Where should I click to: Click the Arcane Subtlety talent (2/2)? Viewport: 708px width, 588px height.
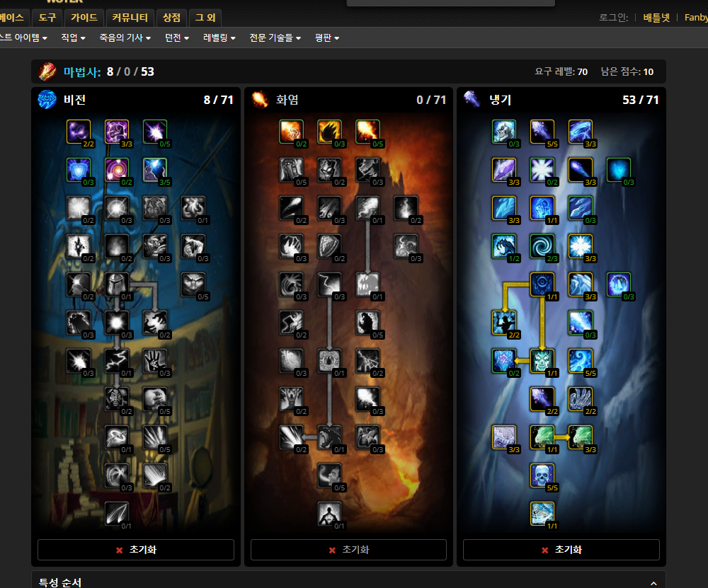pyautogui.click(x=79, y=132)
